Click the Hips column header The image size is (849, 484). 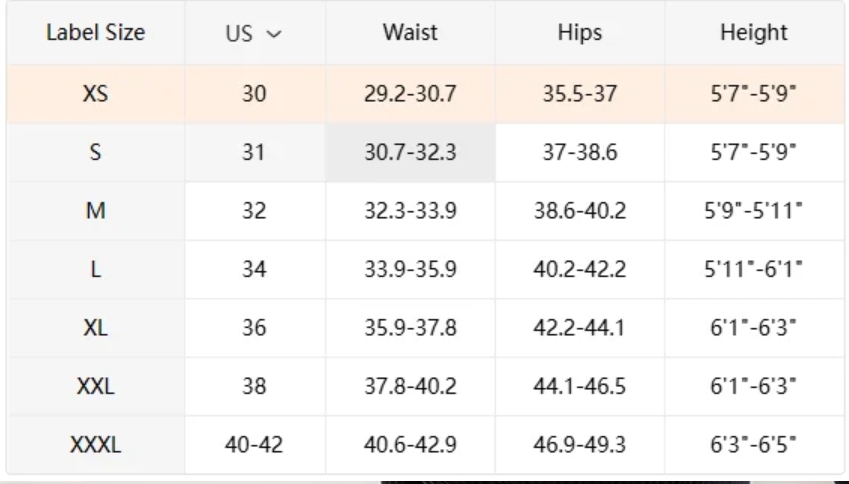coord(580,33)
